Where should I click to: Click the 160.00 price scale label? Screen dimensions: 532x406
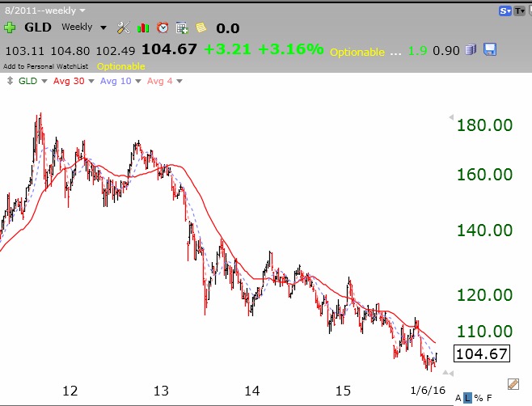point(484,175)
